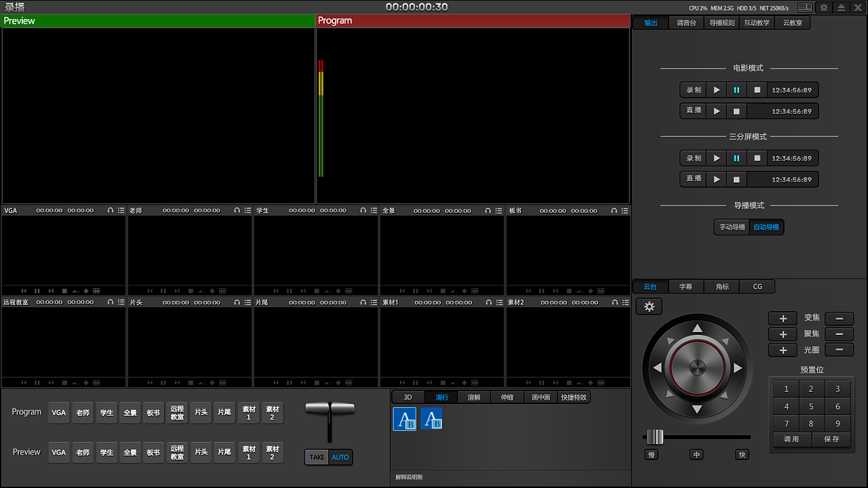Pause 三分屏模式 recording
868x488 pixels.
[x=736, y=158]
